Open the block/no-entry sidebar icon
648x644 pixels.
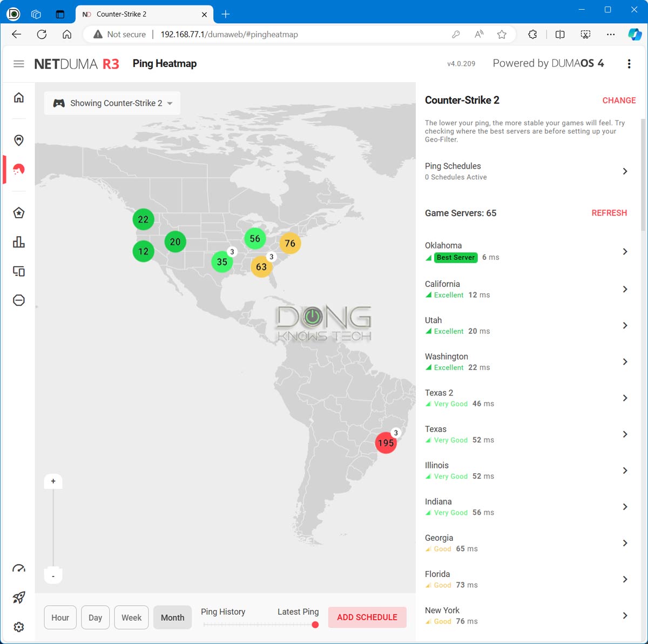(x=19, y=300)
